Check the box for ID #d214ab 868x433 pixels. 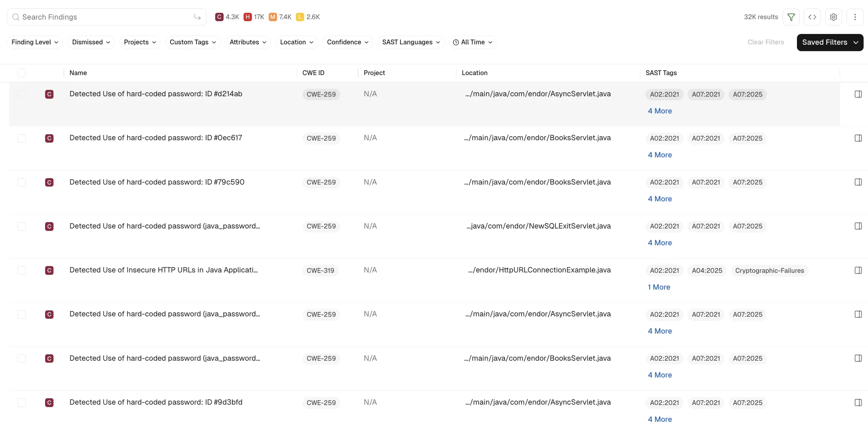pos(22,94)
